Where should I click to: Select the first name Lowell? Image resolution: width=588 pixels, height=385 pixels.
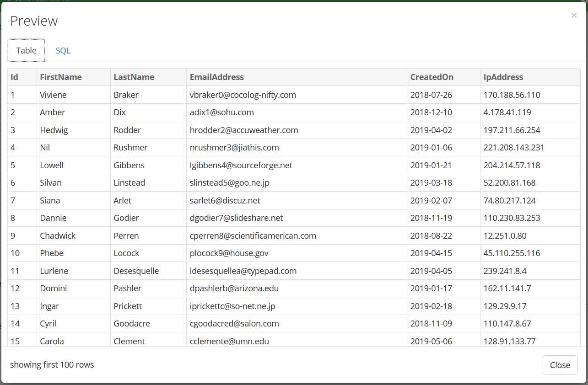(x=52, y=166)
